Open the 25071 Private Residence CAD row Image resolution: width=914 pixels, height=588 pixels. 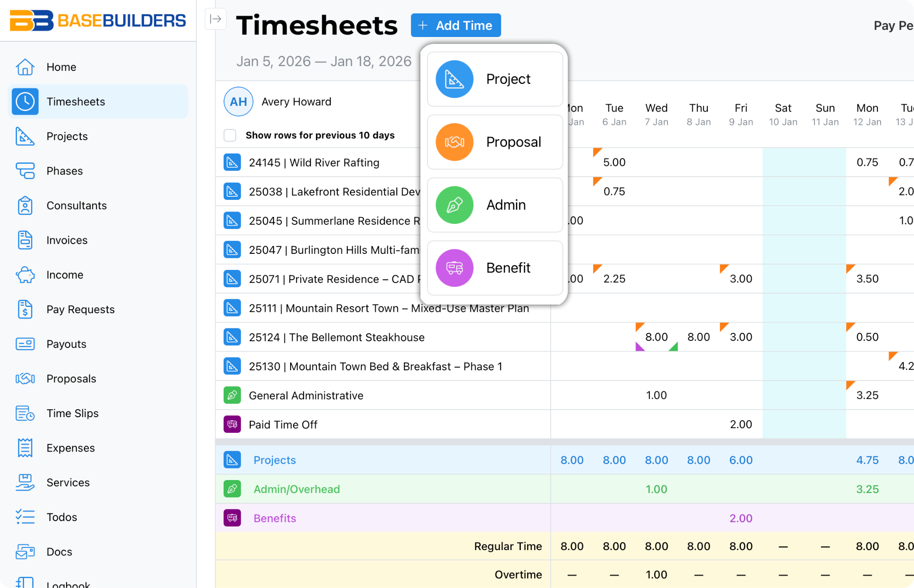(317, 279)
